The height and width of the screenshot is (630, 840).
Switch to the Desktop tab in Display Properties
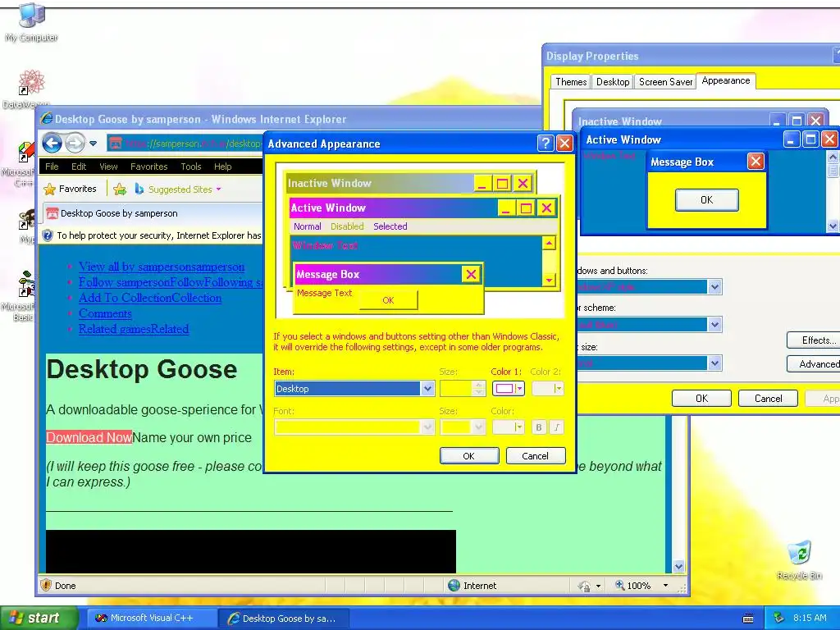click(613, 82)
